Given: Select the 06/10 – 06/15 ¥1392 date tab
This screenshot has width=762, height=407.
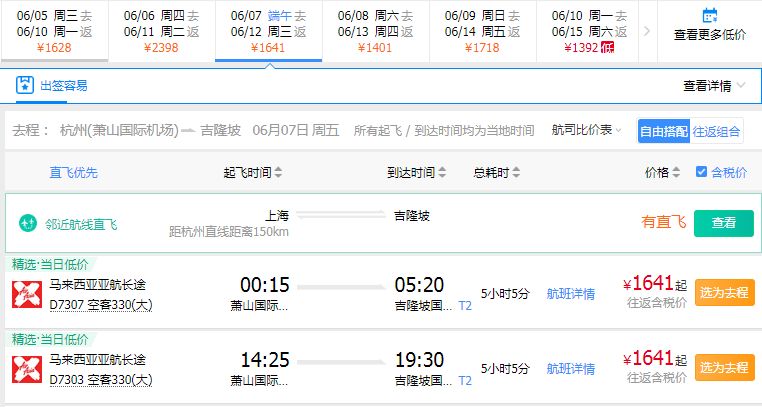Looking at the screenshot, I should 587,31.
